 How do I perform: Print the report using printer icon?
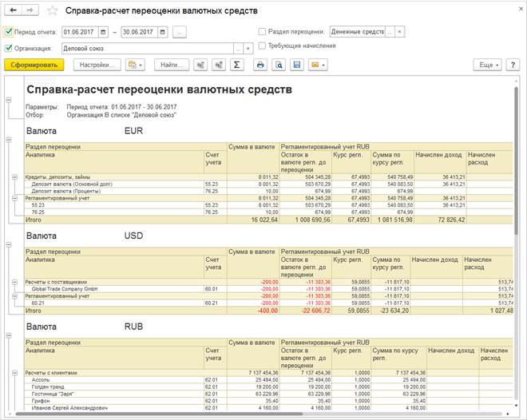(x=260, y=65)
